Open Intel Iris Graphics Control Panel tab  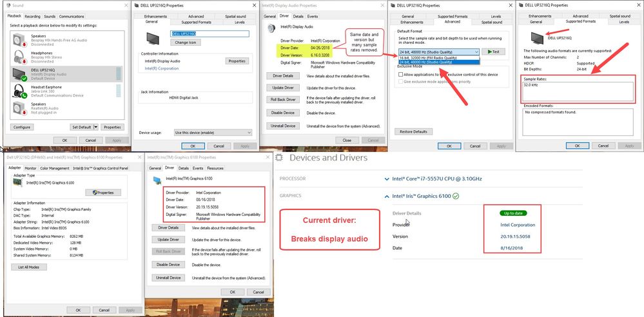pos(101,168)
